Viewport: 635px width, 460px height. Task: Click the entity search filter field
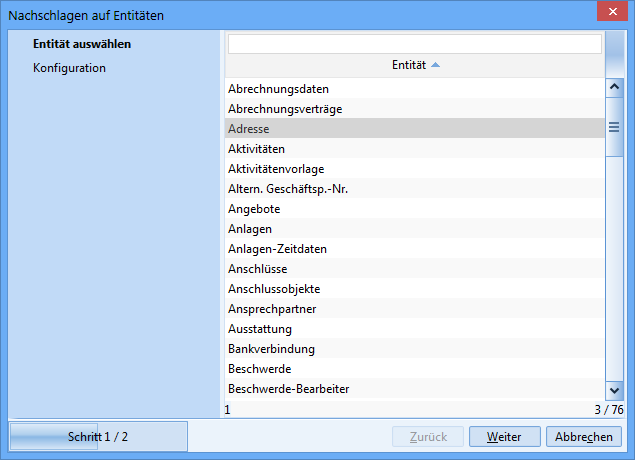414,44
